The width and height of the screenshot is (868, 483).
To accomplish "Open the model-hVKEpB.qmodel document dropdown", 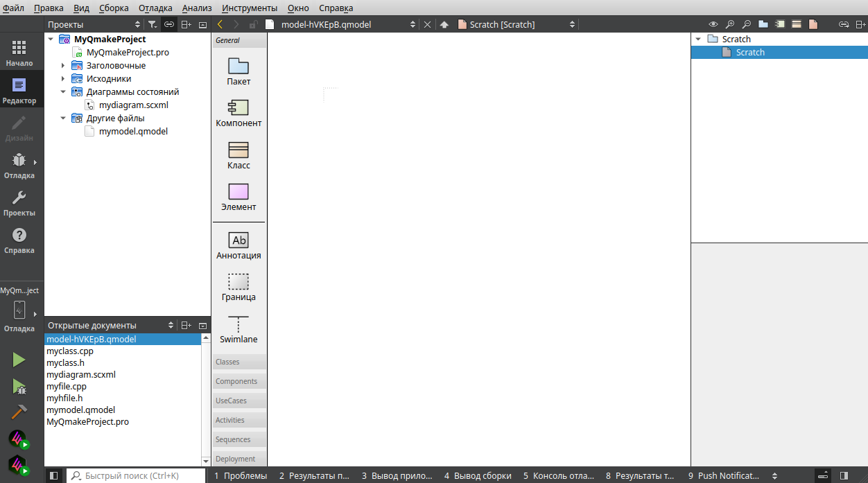I will 413,24.
